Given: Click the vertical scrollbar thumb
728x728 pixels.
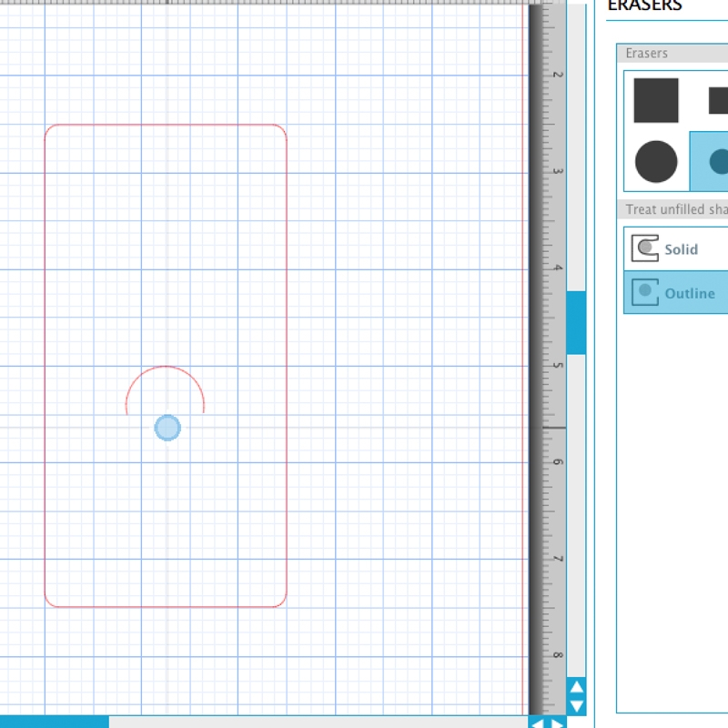Looking at the screenshot, I should (x=576, y=323).
